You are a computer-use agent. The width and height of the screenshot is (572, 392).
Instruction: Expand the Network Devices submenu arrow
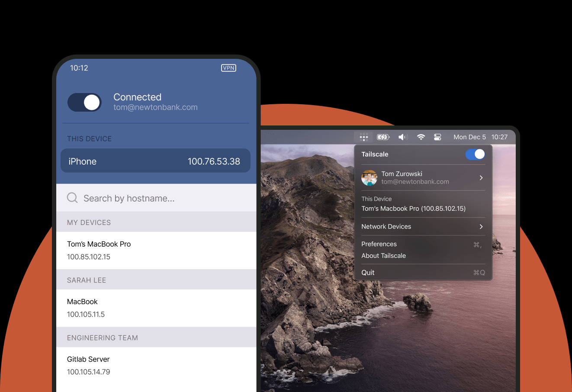point(481,227)
